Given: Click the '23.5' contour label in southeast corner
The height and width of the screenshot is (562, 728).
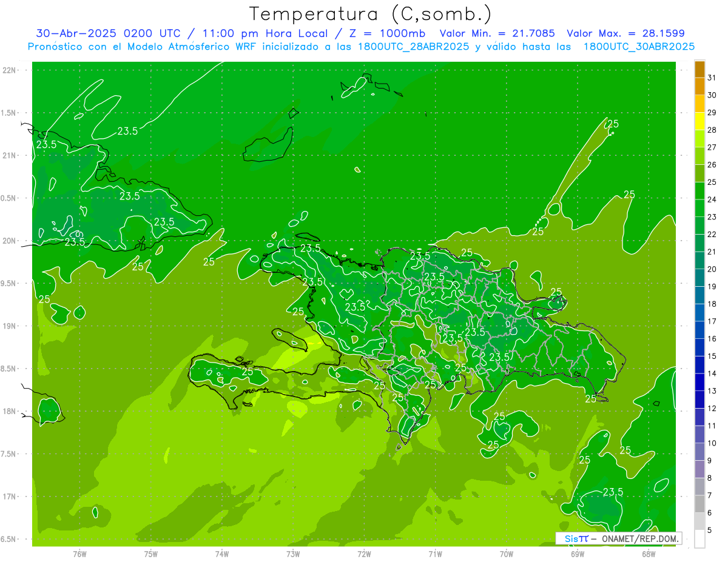Looking at the screenshot, I should (x=613, y=492).
